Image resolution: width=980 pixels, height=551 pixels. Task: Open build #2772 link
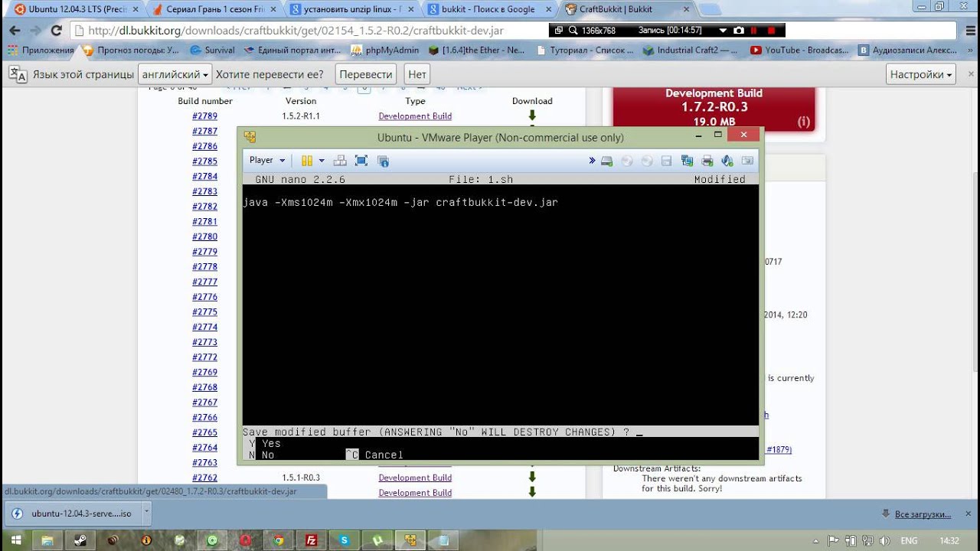coord(204,357)
